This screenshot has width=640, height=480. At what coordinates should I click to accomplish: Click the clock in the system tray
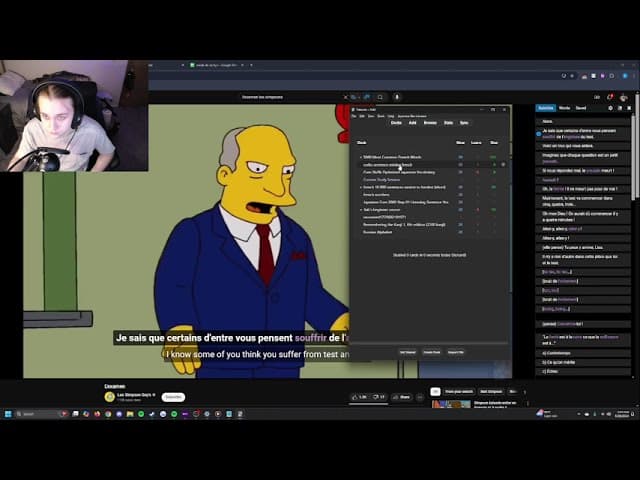point(622,414)
